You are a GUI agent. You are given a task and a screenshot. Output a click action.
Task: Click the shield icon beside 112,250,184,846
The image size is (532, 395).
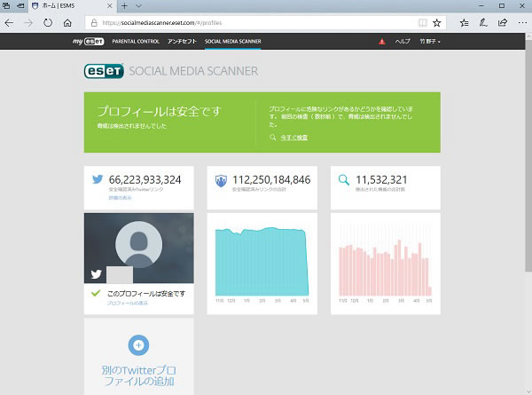coord(221,180)
